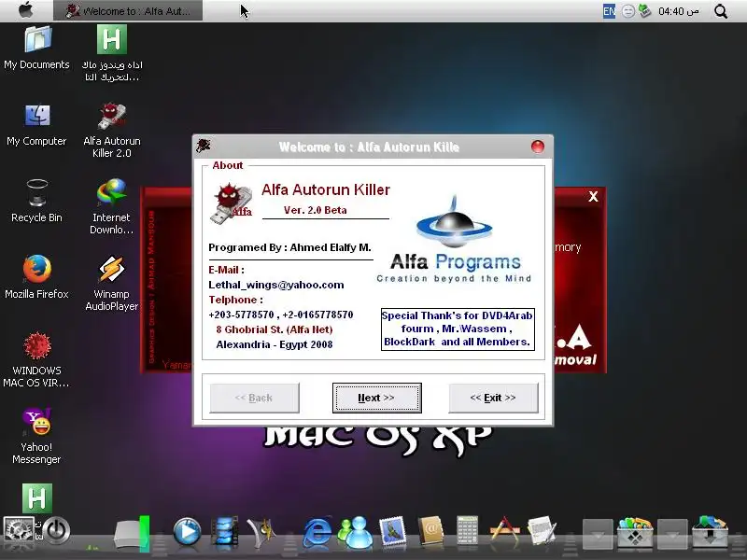Open the film strip movie dock icon

point(224,531)
